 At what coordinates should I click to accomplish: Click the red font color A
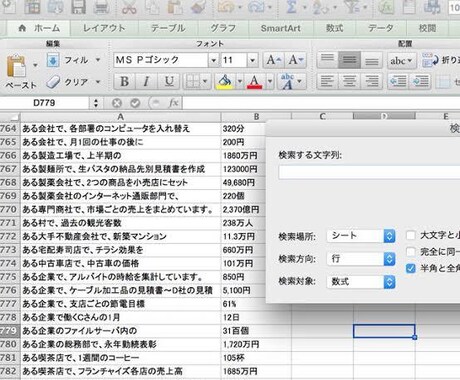tap(254, 81)
